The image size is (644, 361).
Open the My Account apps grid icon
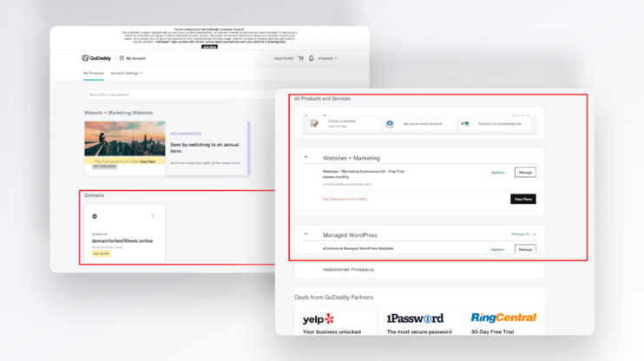[122, 58]
